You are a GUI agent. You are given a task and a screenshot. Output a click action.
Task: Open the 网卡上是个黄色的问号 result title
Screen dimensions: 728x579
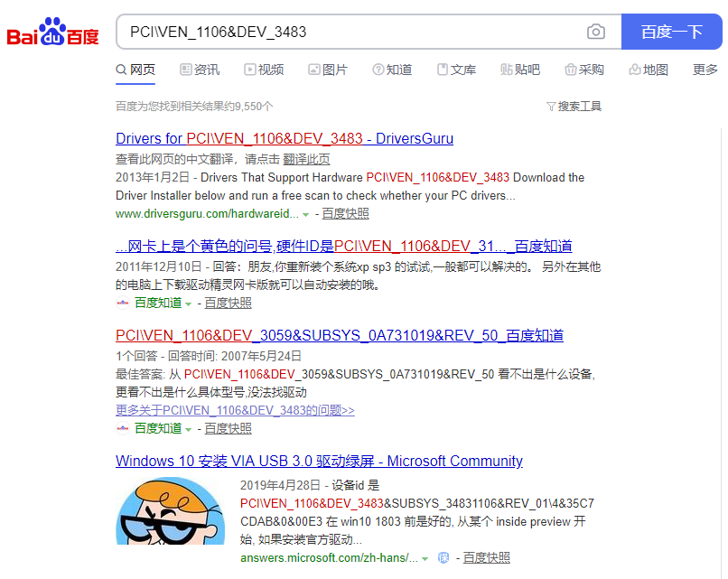[x=343, y=246]
